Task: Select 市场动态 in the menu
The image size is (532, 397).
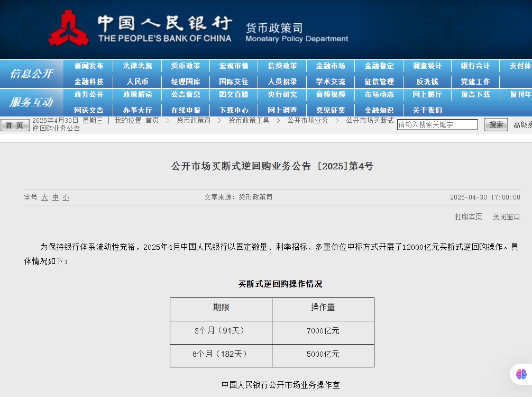Action: tap(379, 94)
